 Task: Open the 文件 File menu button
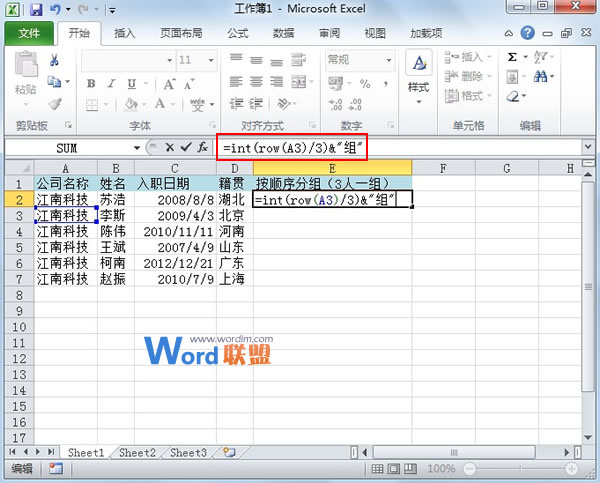coord(29,33)
